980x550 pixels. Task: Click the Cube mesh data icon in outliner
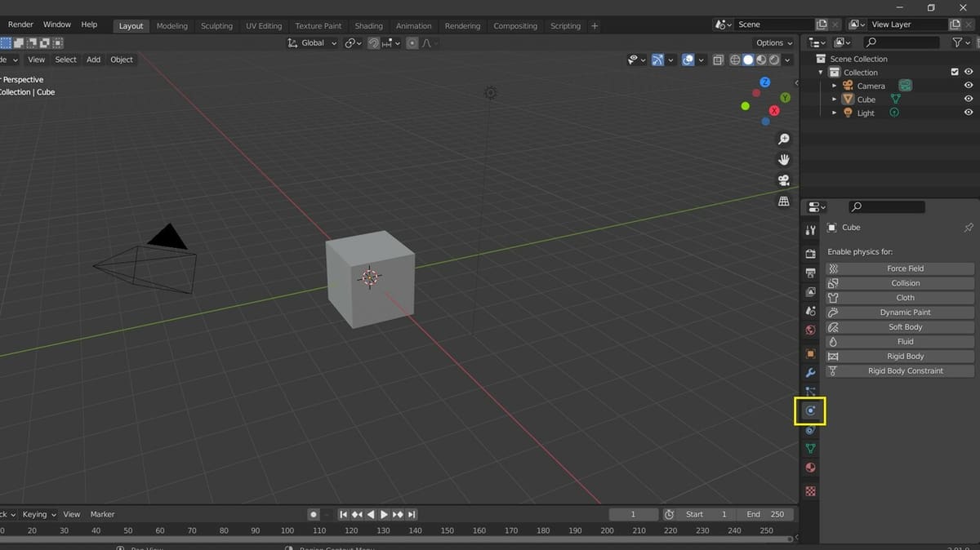895,99
